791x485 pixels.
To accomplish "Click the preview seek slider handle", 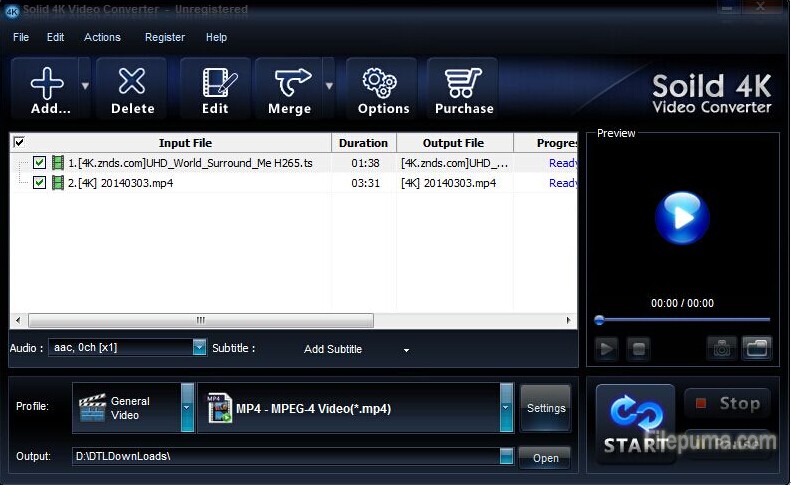I will pyautogui.click(x=599, y=319).
